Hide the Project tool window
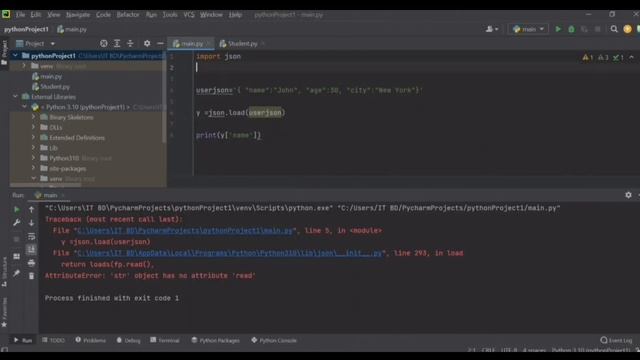 pos(160,43)
